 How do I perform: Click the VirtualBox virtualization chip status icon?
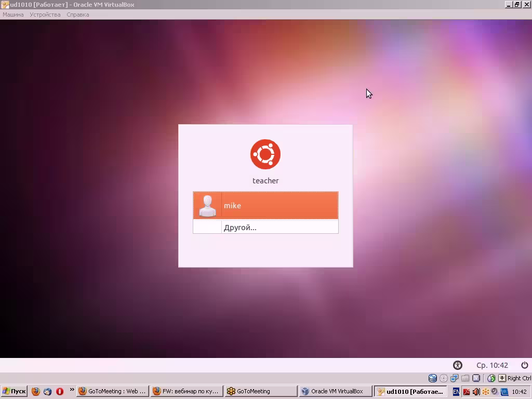pyautogui.click(x=476, y=378)
